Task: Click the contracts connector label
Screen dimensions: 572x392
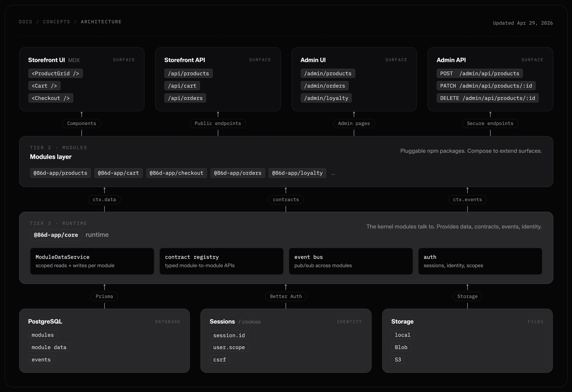Action: (x=286, y=199)
